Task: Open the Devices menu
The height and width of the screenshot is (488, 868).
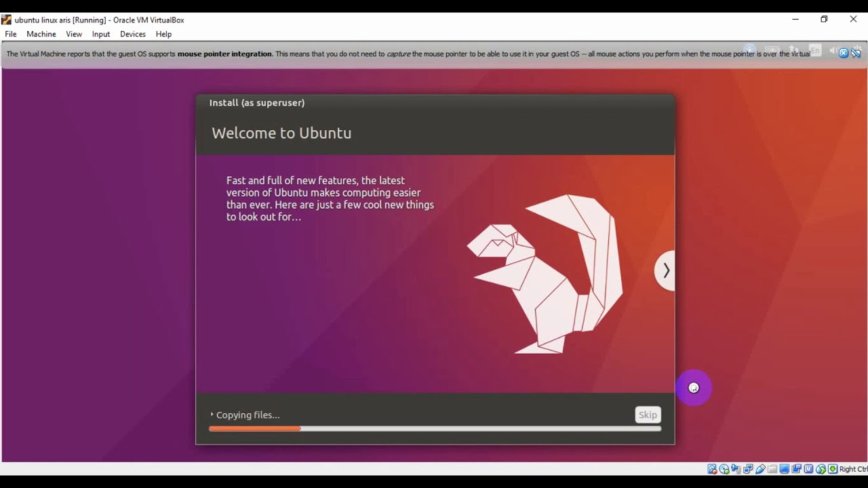Action: 133,34
